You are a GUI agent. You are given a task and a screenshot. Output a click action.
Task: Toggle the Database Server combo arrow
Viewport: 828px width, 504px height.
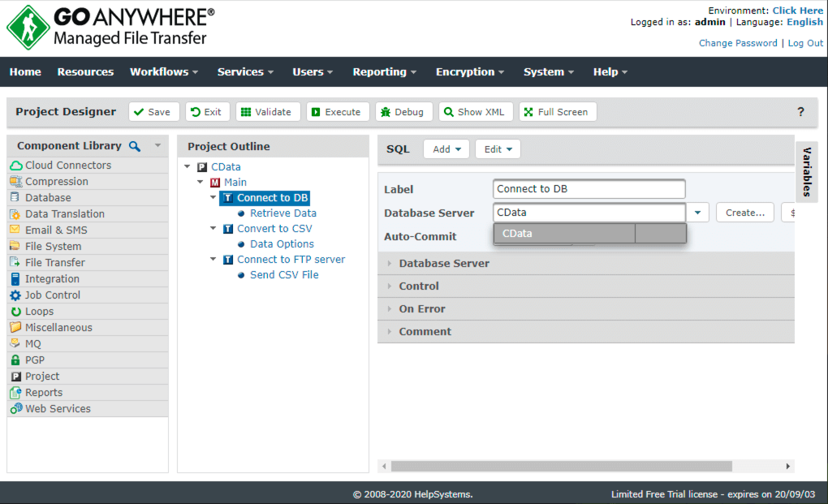pos(697,213)
